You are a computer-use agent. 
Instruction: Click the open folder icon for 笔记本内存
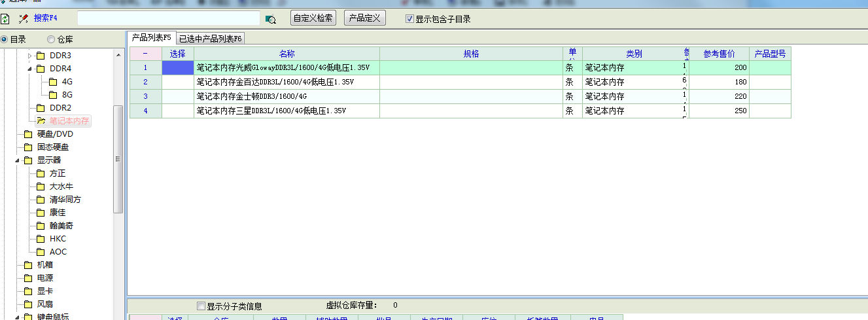tap(41, 121)
